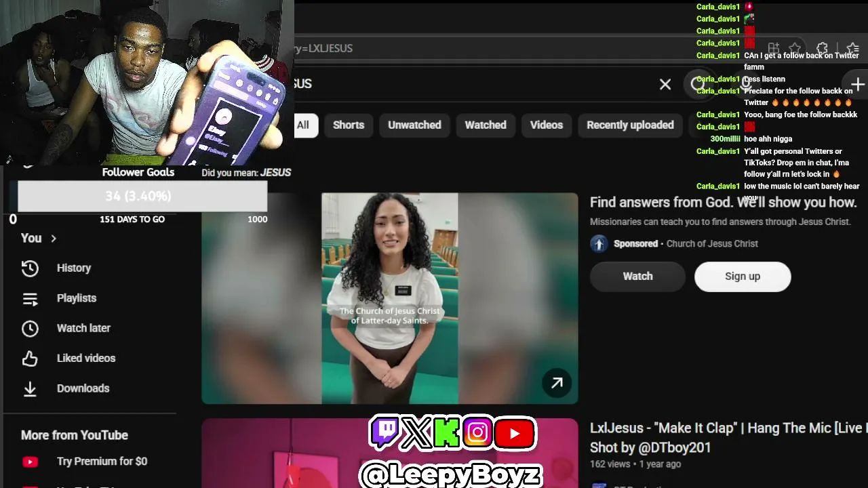
Task: Expand the You section chevron
Action: click(x=54, y=239)
